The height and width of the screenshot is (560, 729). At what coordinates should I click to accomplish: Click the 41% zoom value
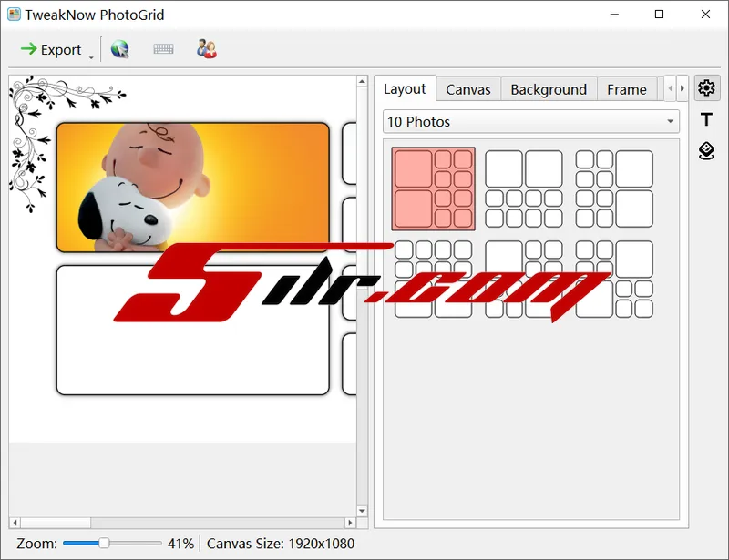click(180, 544)
